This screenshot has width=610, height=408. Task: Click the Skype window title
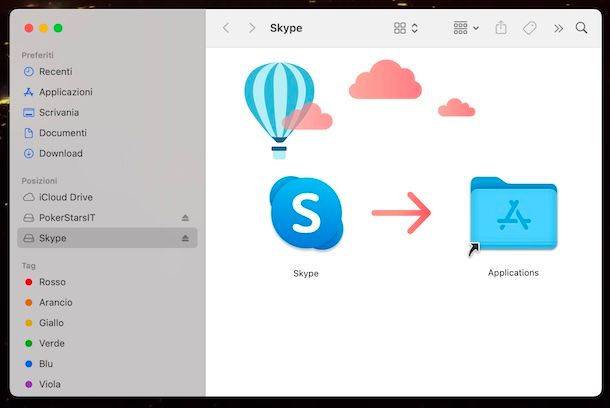click(286, 28)
